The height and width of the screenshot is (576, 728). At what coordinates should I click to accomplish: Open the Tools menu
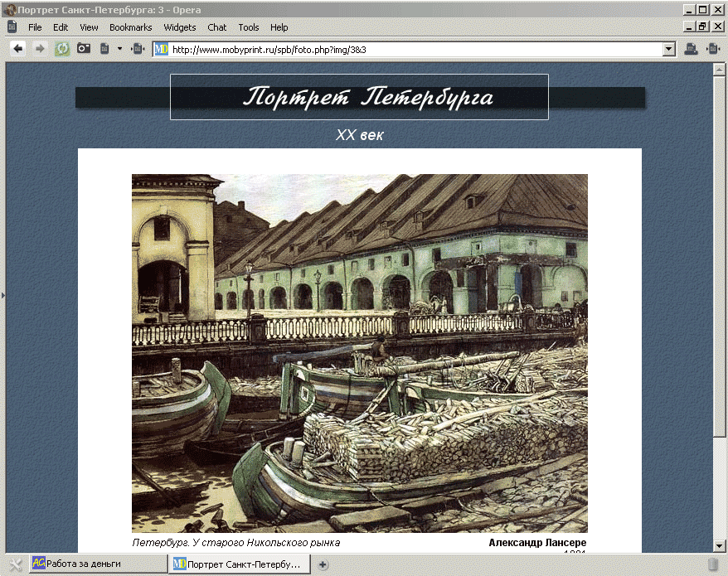(249, 27)
